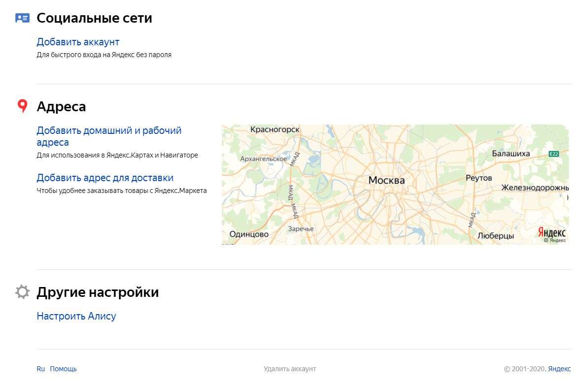
Task: Click Люберцы on the map
Action: pyautogui.click(x=495, y=236)
